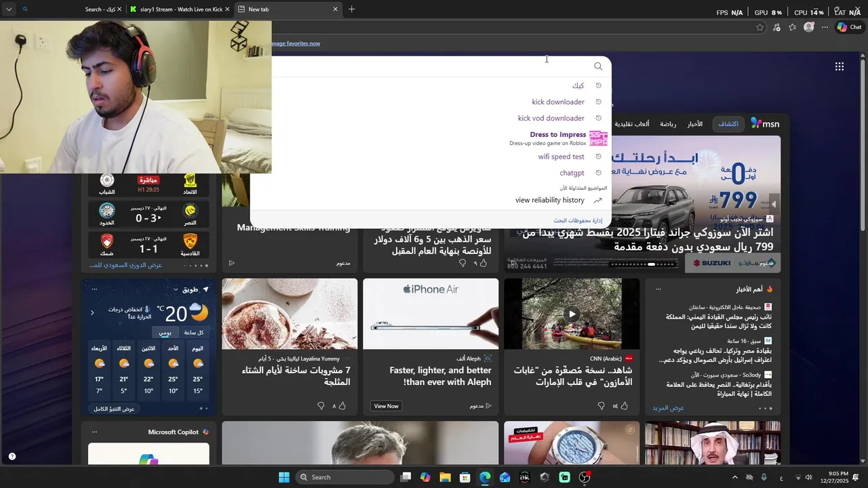Like the winter drinks article

pos(342,406)
